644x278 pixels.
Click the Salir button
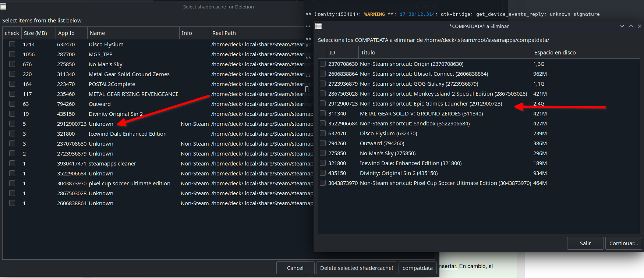click(x=585, y=243)
